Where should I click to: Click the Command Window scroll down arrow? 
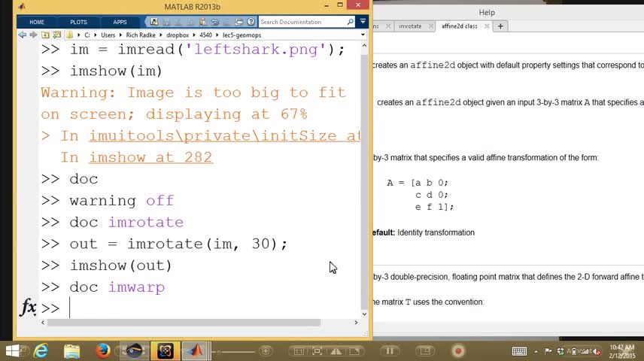(364, 314)
